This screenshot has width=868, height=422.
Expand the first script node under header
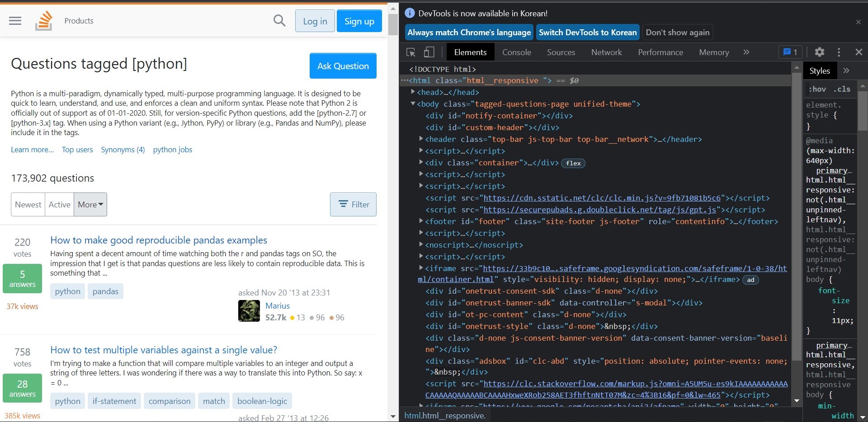(421, 150)
